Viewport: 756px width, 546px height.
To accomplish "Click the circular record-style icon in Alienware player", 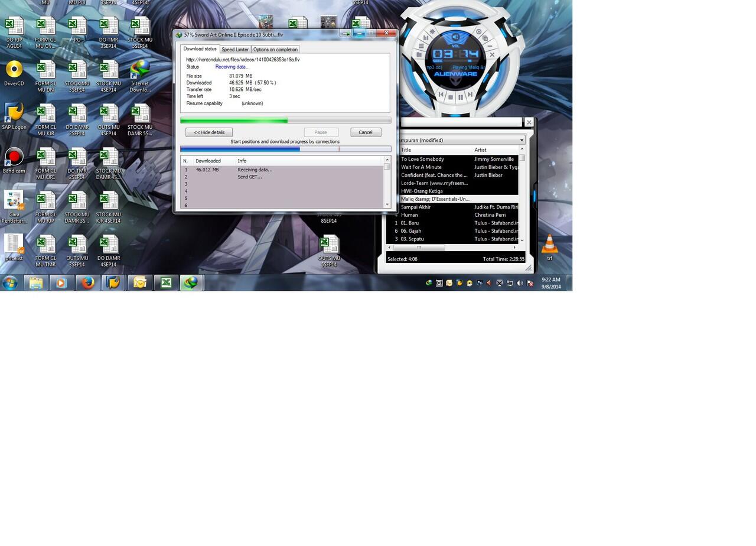I will click(479, 31).
